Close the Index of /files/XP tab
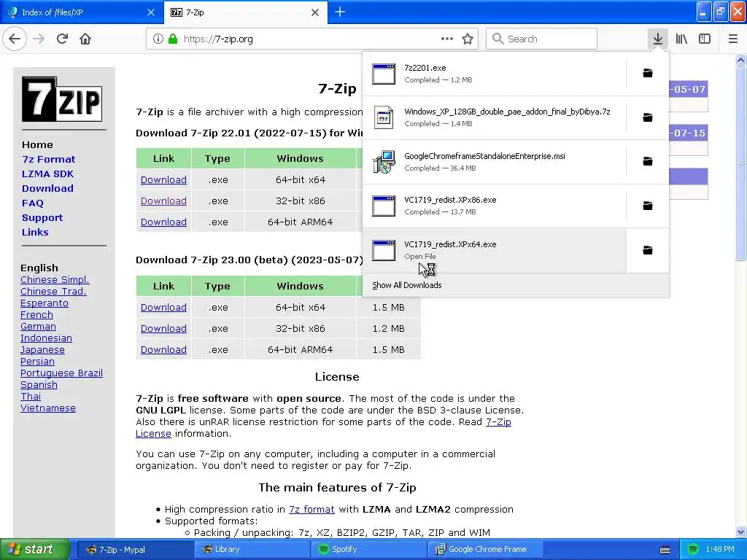Screen dimensions: 747x560 150,12
